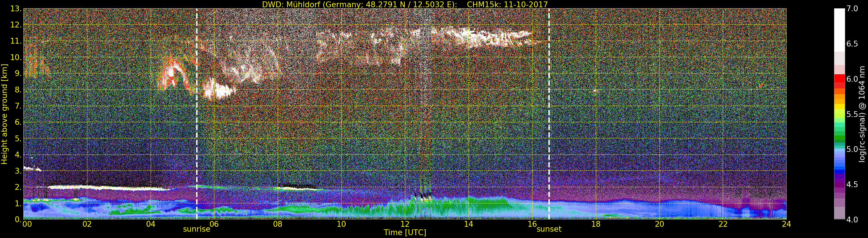Click the "6." height axis tick label

[18, 122]
